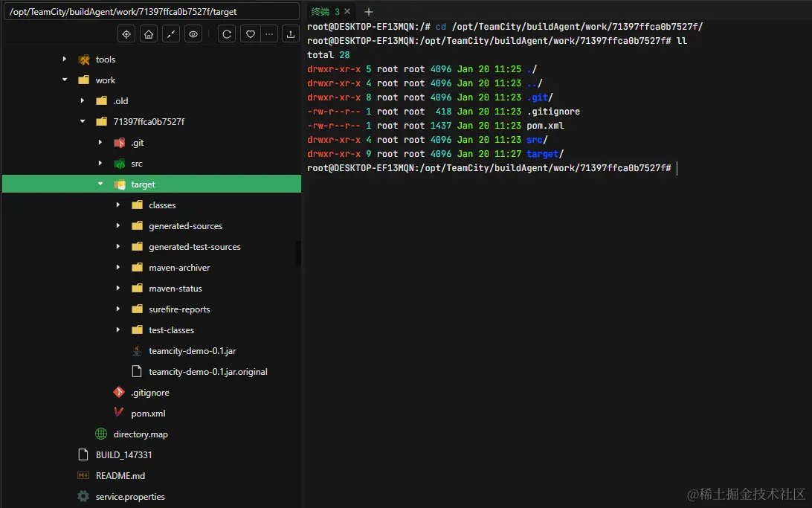The height and width of the screenshot is (508, 812).
Task: Click the upload file icon
Action: (x=291, y=34)
